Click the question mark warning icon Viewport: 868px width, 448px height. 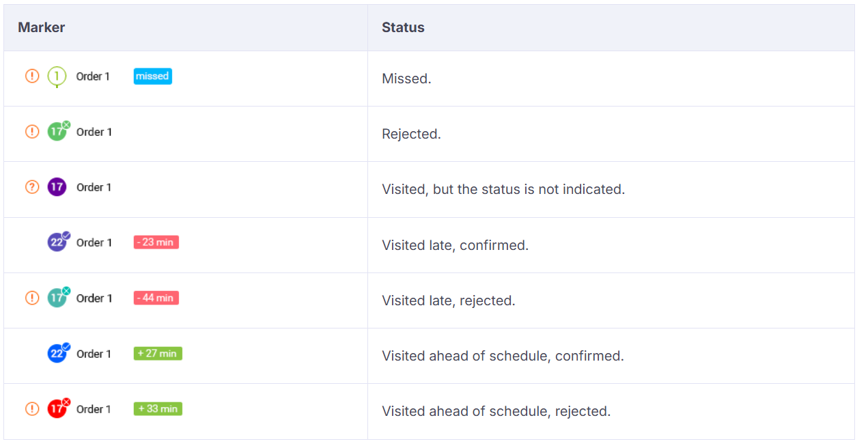(x=32, y=187)
